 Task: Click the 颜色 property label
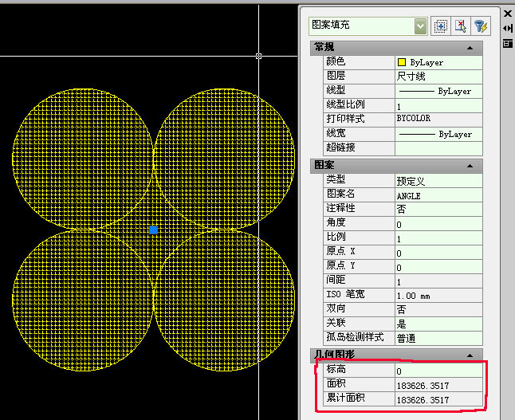[x=336, y=61]
